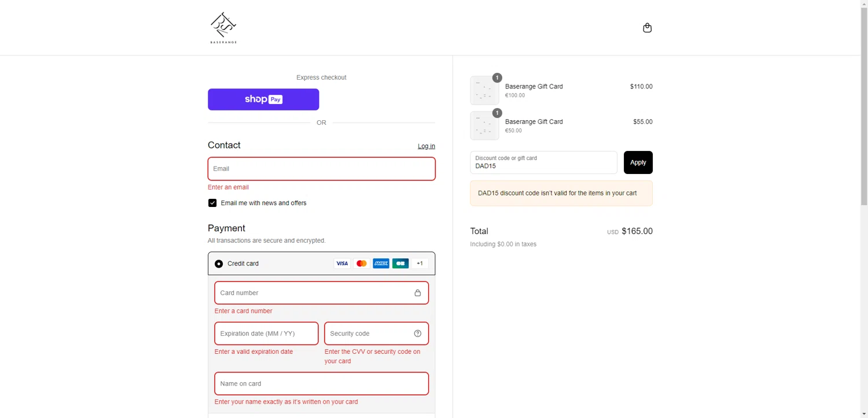Focus the Name on card field

coord(321,383)
